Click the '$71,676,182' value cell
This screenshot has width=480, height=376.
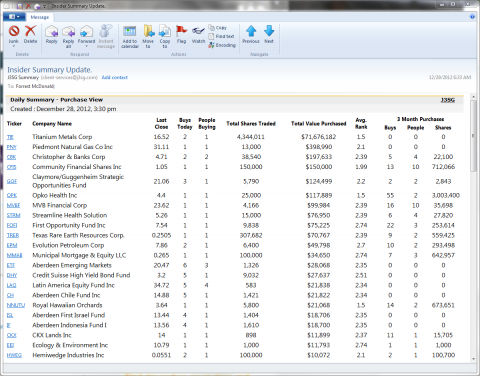pyautogui.click(x=319, y=137)
